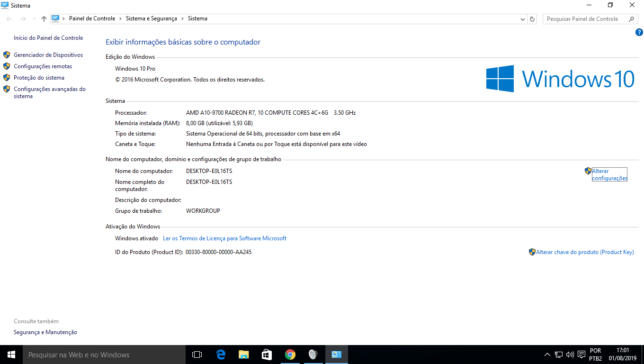
Task: Open the clock showing 17:01
Action: (x=623, y=355)
